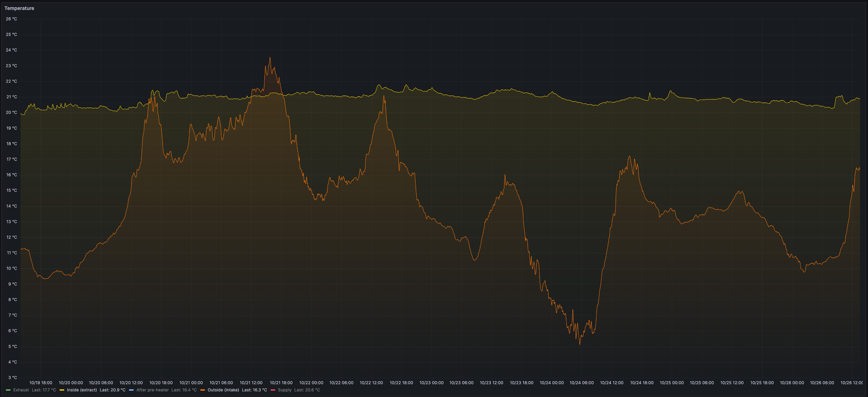This screenshot has height=397, width=868.
Task: Click the Last: 17.7 °C Exhaust value
Action: (x=44, y=390)
